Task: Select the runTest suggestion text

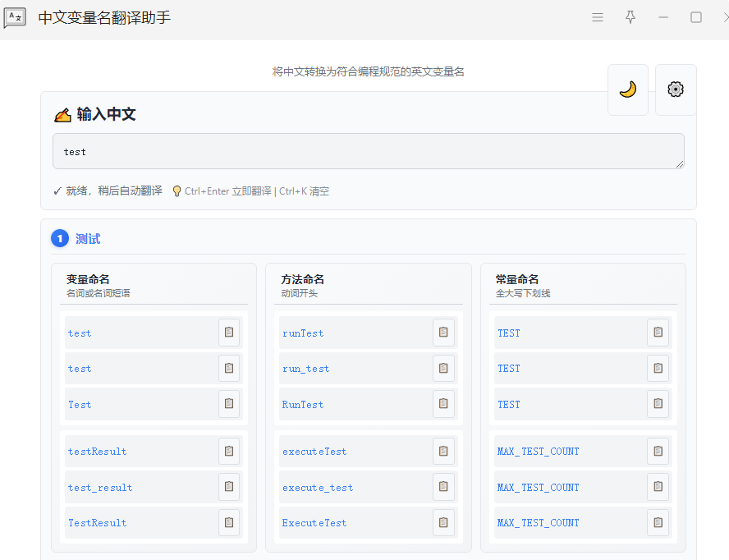Action: tap(303, 333)
